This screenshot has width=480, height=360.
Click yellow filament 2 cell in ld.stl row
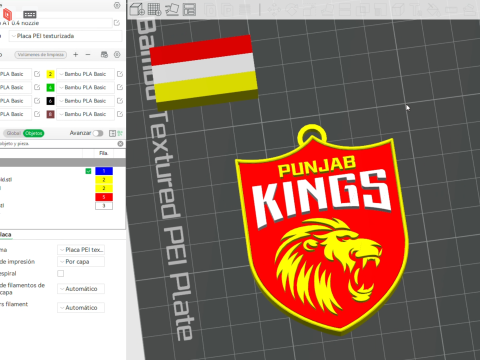104,180
